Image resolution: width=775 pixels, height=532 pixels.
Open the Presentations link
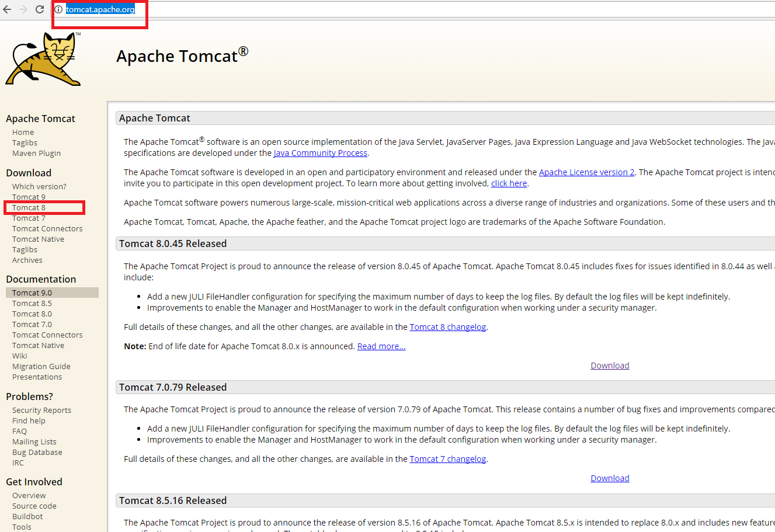point(37,377)
